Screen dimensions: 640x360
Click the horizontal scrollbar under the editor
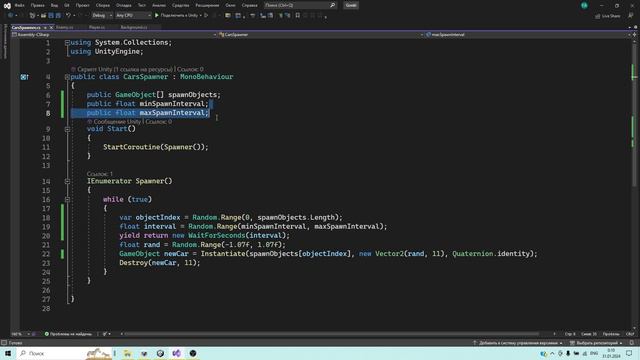(x=332, y=334)
